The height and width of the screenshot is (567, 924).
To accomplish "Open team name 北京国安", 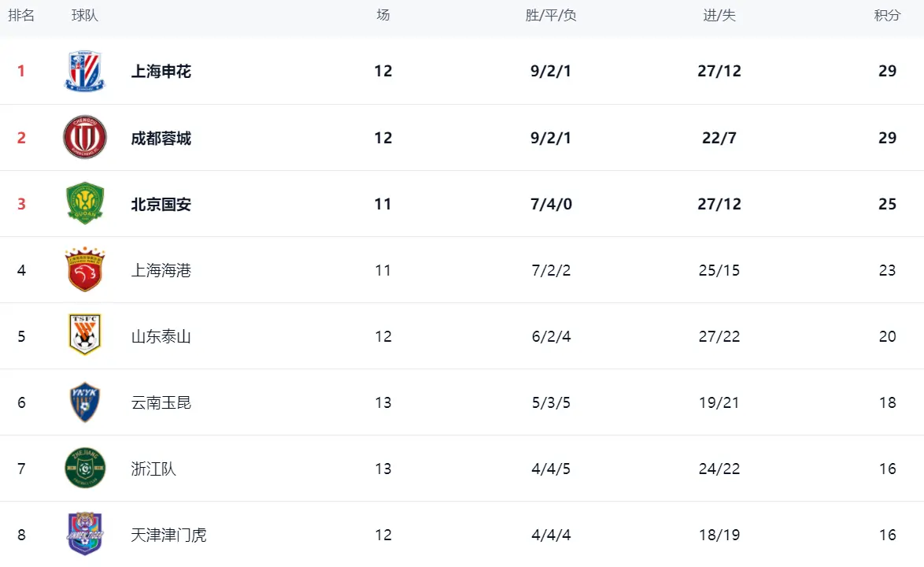I will tap(161, 204).
